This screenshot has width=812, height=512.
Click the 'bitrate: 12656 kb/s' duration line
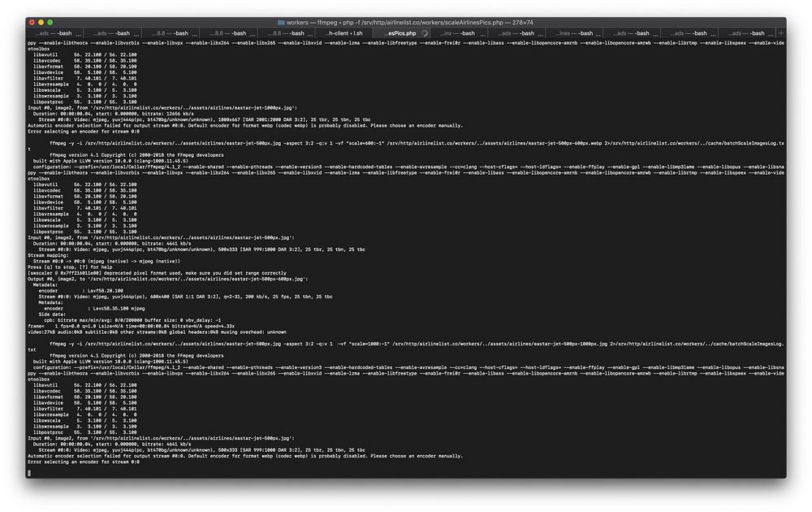pos(114,114)
